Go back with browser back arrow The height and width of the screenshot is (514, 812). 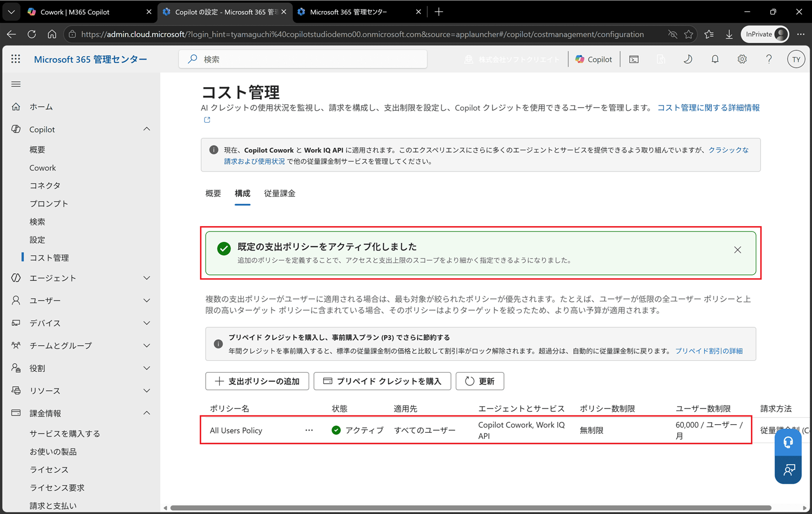(11, 34)
